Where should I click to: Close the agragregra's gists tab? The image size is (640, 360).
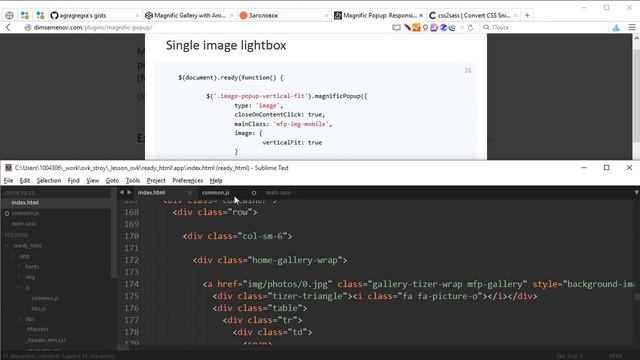(x=137, y=16)
